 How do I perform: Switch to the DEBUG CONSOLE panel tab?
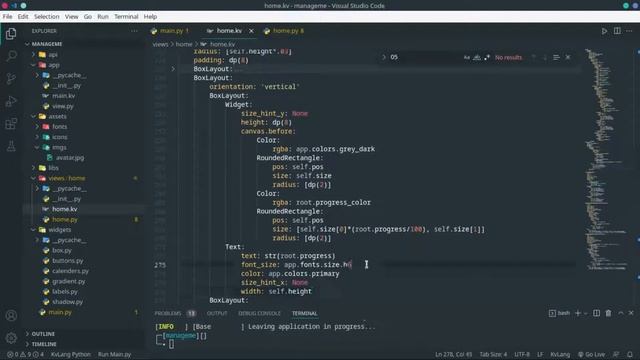pos(259,313)
